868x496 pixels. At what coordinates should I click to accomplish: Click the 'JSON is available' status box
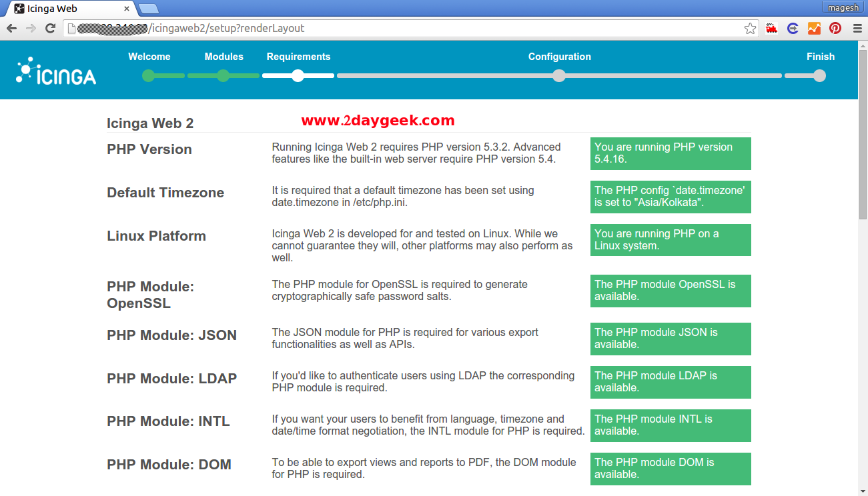[x=671, y=339]
